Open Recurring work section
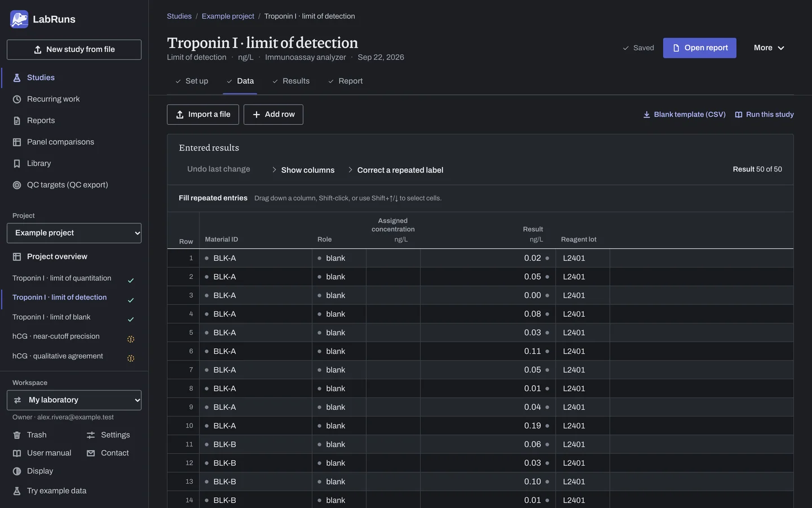 (74, 99)
